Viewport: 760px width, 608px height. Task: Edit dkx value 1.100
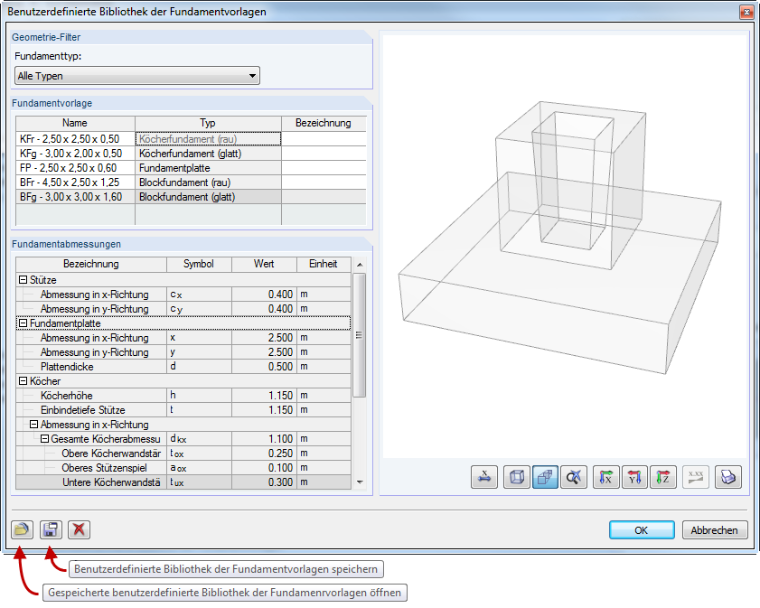(x=264, y=439)
